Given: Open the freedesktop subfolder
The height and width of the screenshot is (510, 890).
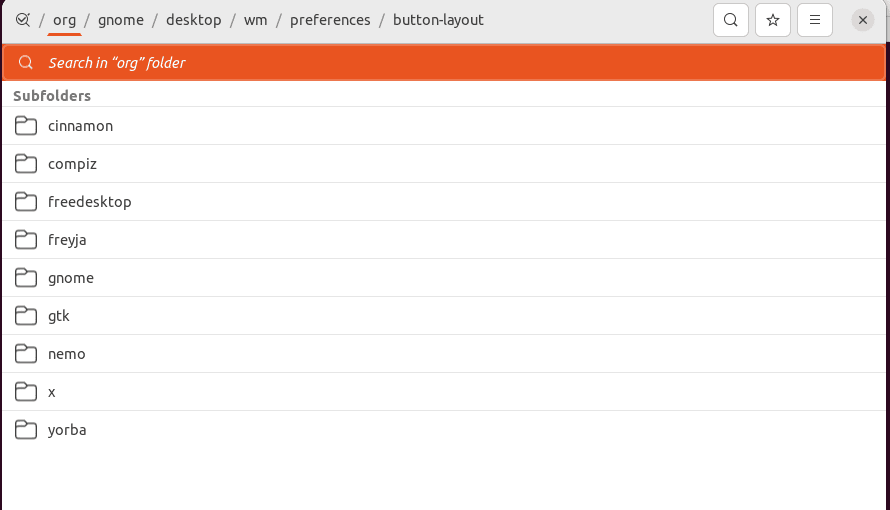Looking at the screenshot, I should (444, 202).
